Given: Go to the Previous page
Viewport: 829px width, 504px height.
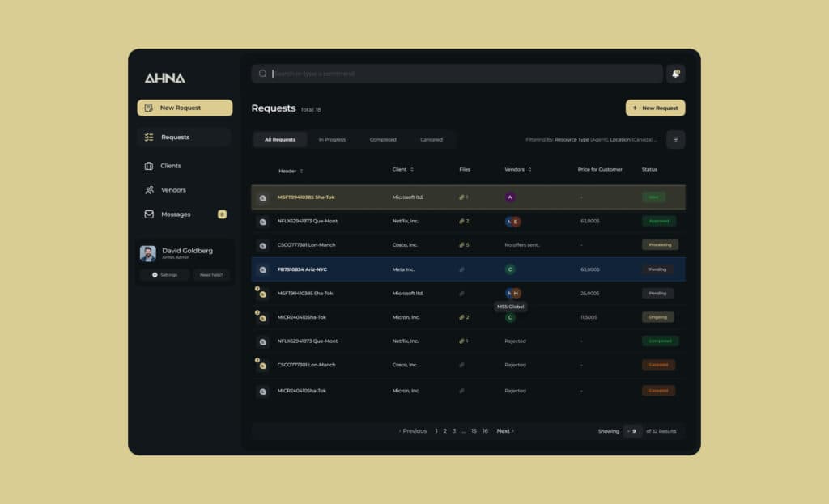Looking at the screenshot, I should [412, 431].
